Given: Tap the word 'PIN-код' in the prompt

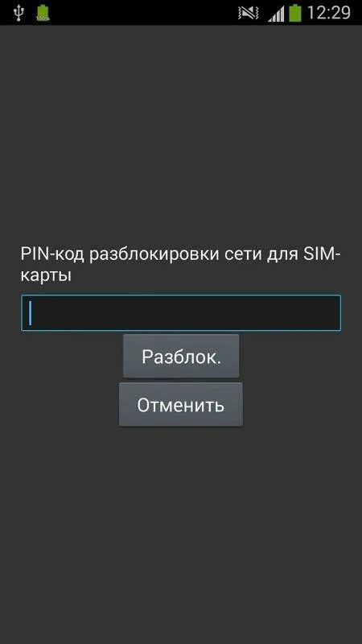Looking at the screenshot, I should (52, 254).
